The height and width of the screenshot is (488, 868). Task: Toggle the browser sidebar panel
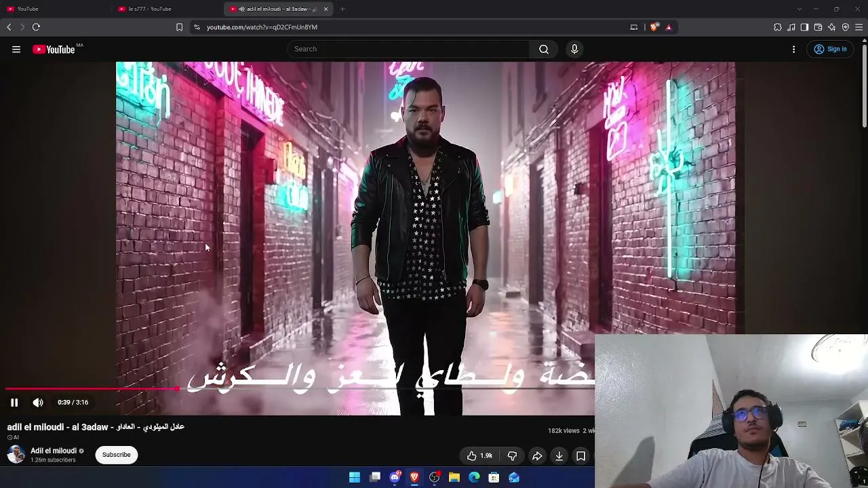pos(804,27)
